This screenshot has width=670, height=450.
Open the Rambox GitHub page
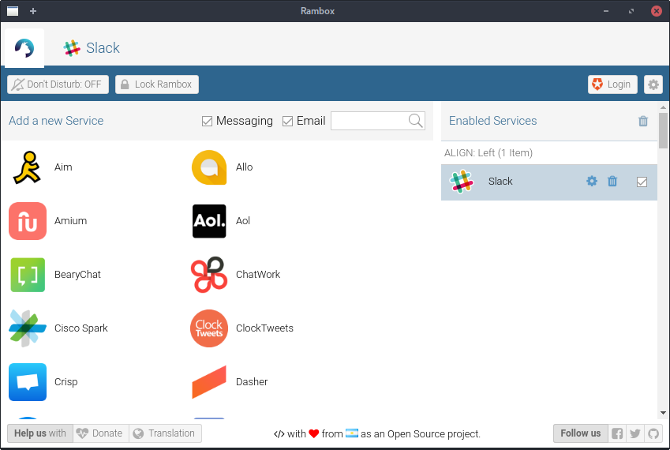653,434
